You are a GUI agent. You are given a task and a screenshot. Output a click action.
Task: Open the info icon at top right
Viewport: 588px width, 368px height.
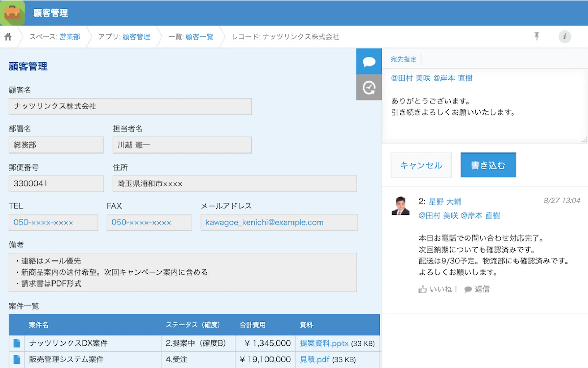pos(565,36)
